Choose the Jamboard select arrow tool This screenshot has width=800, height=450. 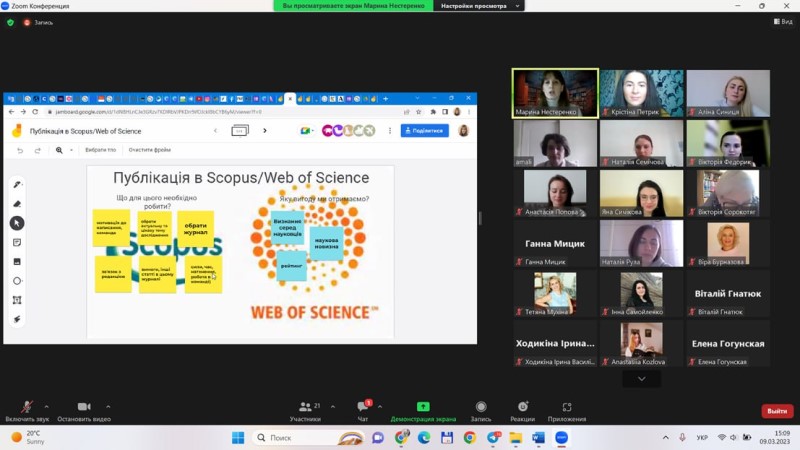click(x=17, y=223)
